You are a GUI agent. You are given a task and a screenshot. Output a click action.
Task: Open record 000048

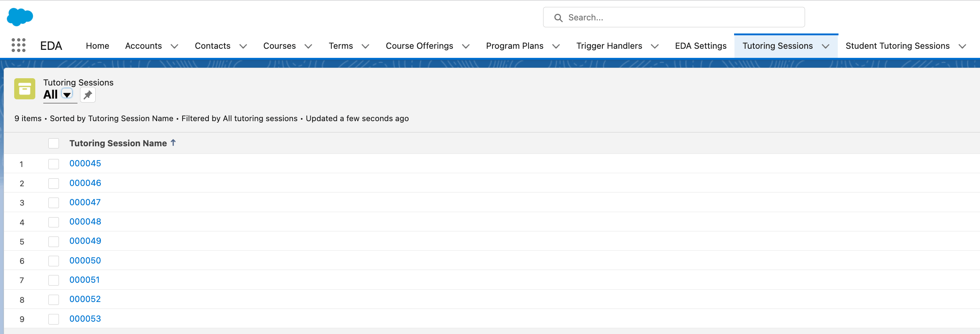(x=85, y=222)
